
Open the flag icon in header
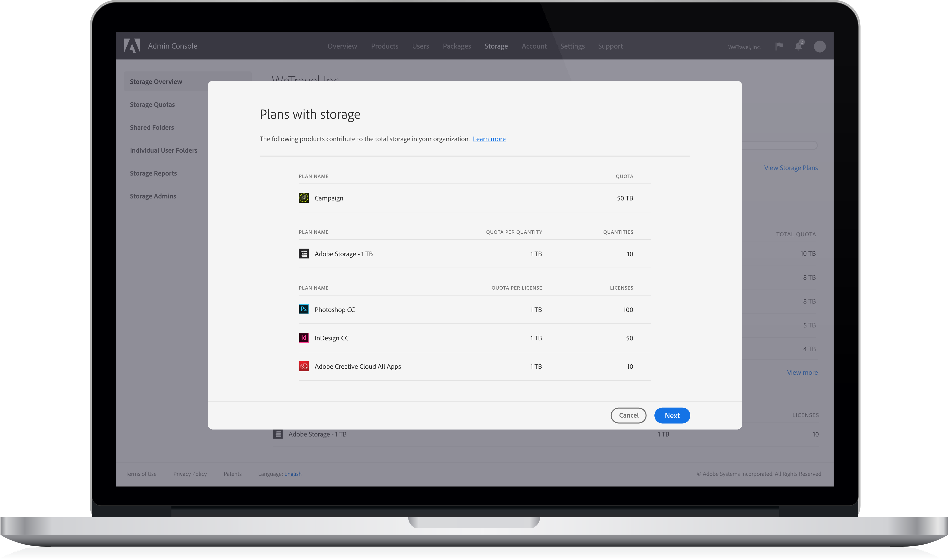pyautogui.click(x=779, y=46)
